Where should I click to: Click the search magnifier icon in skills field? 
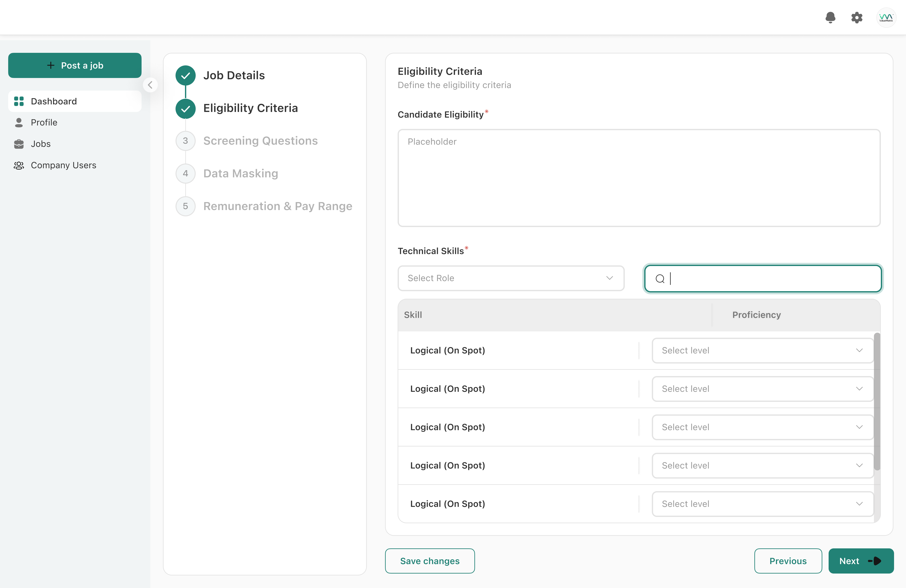point(660,279)
